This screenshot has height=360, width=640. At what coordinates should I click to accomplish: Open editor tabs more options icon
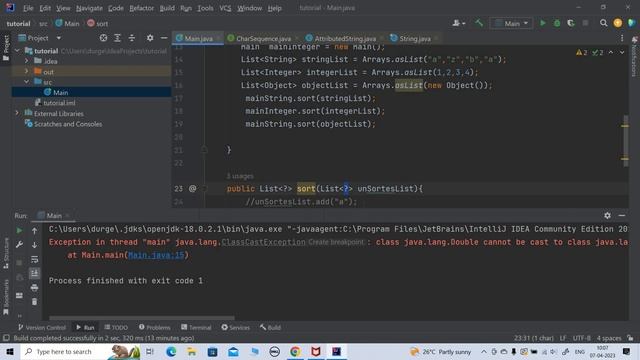tap(622, 38)
